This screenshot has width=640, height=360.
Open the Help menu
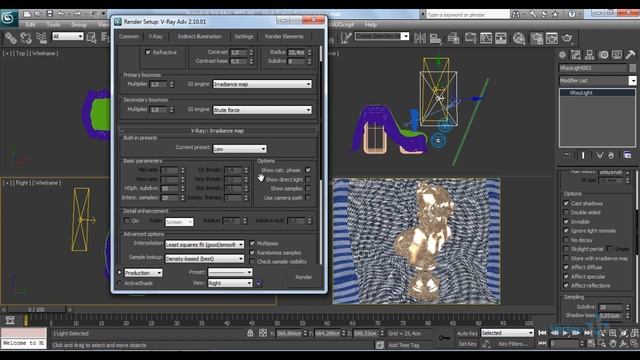click(370, 25)
